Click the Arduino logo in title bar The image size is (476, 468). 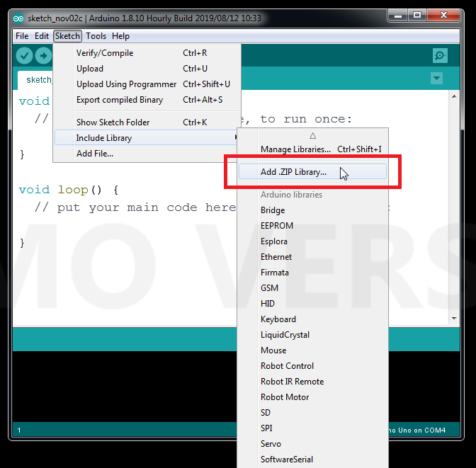point(18,18)
